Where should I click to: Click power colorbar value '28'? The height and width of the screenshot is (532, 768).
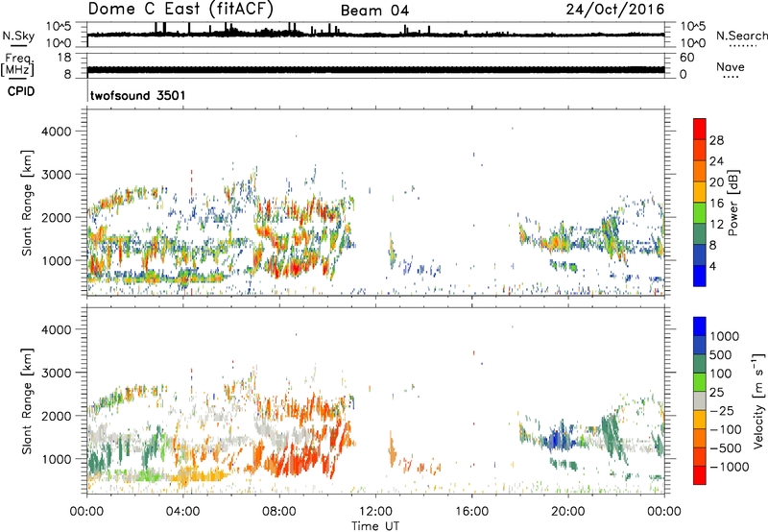[x=716, y=140]
